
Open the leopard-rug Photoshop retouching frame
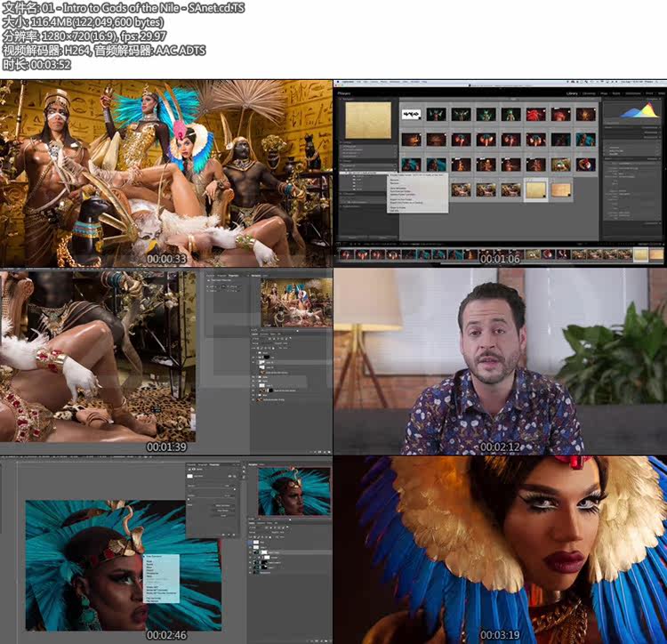(x=166, y=361)
